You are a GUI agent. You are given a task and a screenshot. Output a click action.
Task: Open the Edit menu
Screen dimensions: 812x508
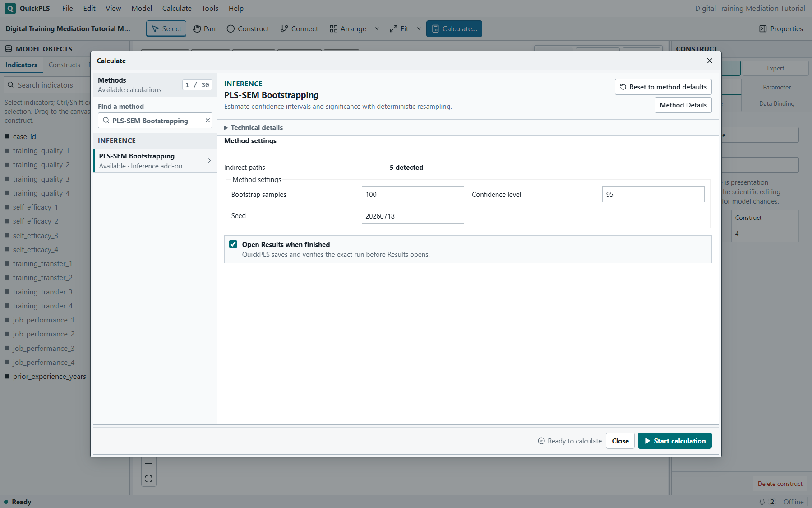89,8
